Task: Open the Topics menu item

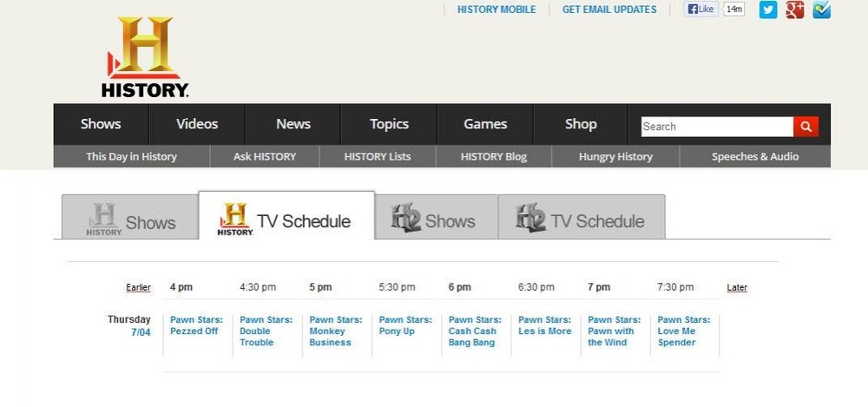Action: (x=389, y=124)
